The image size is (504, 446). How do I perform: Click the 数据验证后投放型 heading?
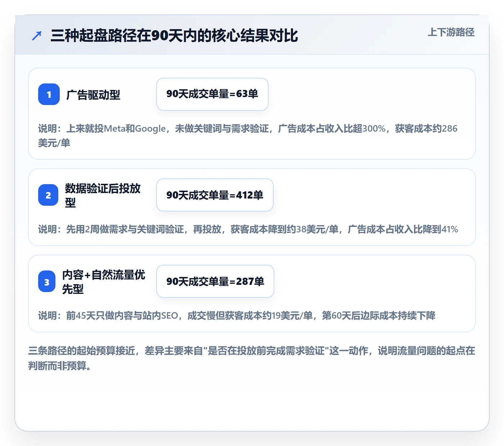pos(103,195)
